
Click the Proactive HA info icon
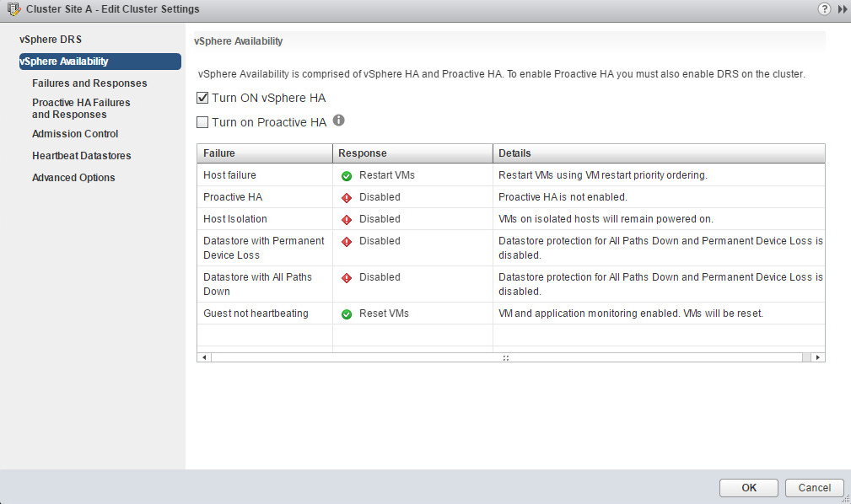[339, 121]
